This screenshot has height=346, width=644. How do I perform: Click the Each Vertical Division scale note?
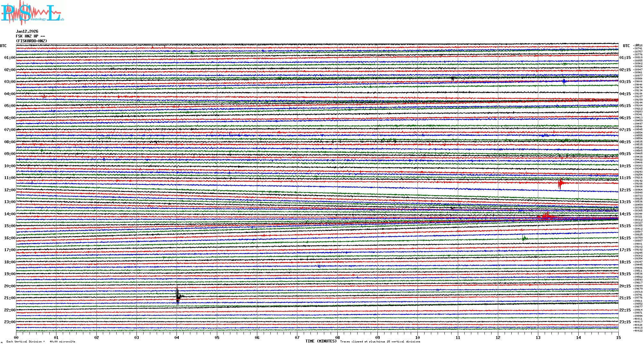pyautogui.click(x=41, y=342)
